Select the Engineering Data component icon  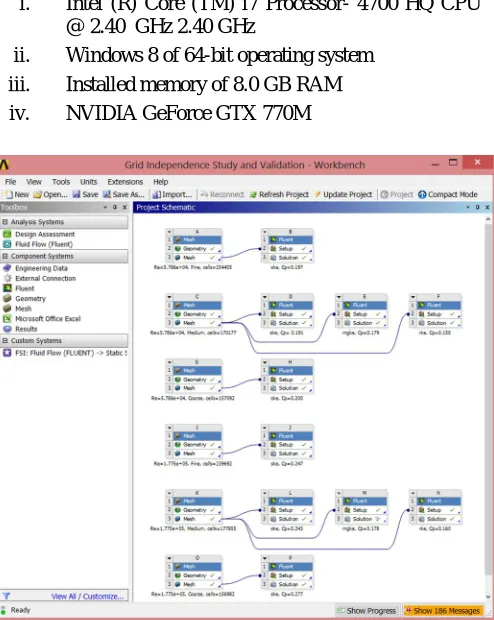pyautogui.click(x=7, y=268)
